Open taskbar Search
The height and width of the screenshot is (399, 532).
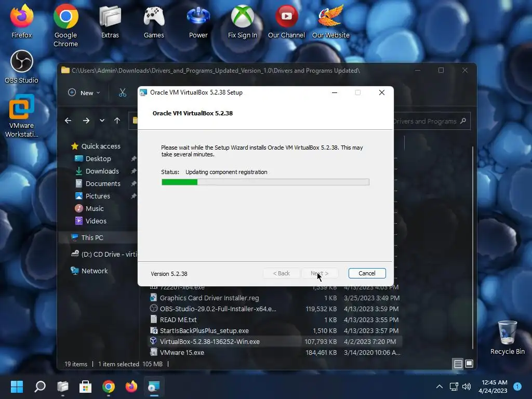click(x=40, y=387)
